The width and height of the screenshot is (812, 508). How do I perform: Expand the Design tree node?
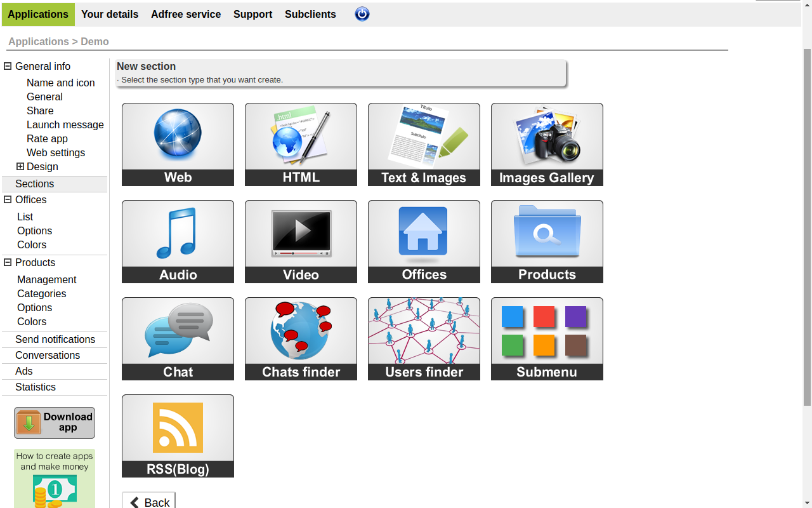20,166
